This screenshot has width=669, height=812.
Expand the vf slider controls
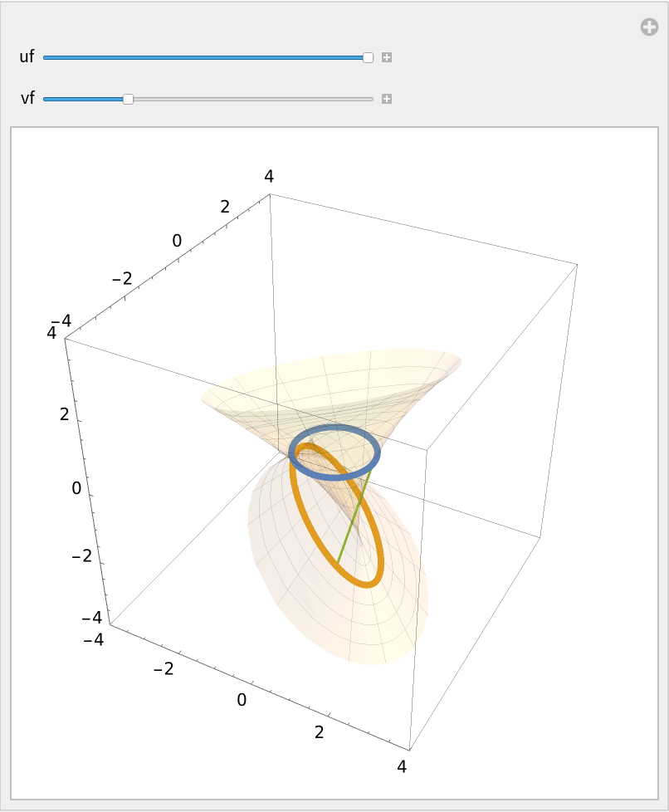387,99
